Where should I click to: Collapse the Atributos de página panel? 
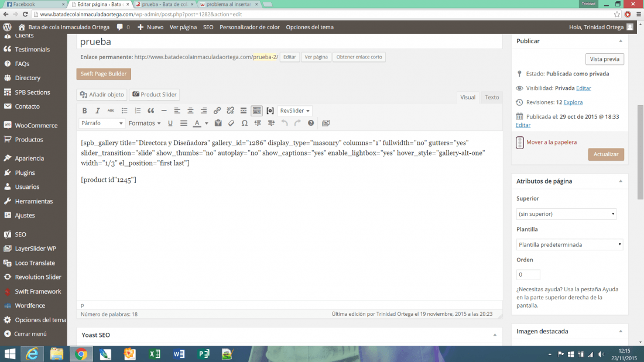[x=621, y=181]
